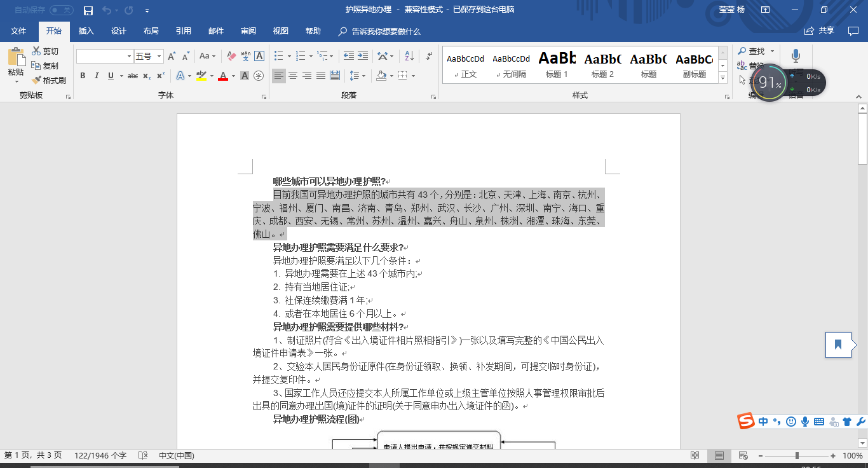Open the phonetic guide (wén) tool
Image resolution: width=868 pixels, height=468 pixels.
245,56
